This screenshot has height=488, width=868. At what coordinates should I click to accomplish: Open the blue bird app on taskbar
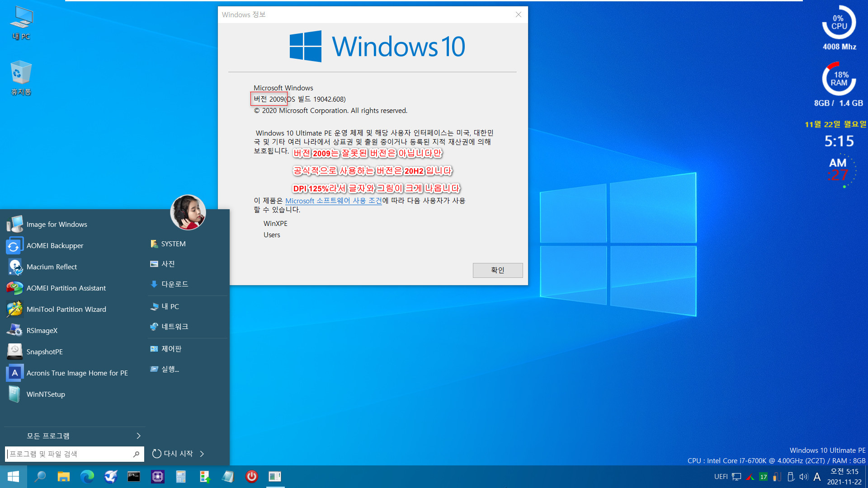[x=111, y=477]
